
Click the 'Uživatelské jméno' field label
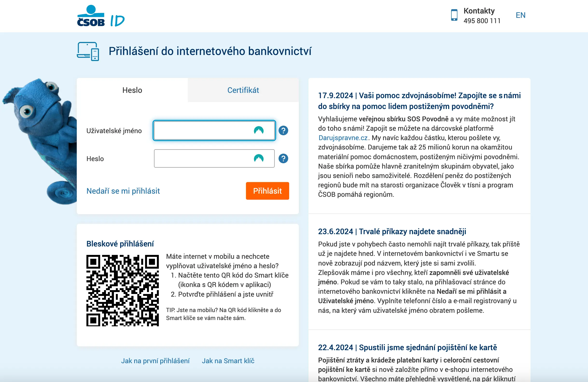click(114, 131)
